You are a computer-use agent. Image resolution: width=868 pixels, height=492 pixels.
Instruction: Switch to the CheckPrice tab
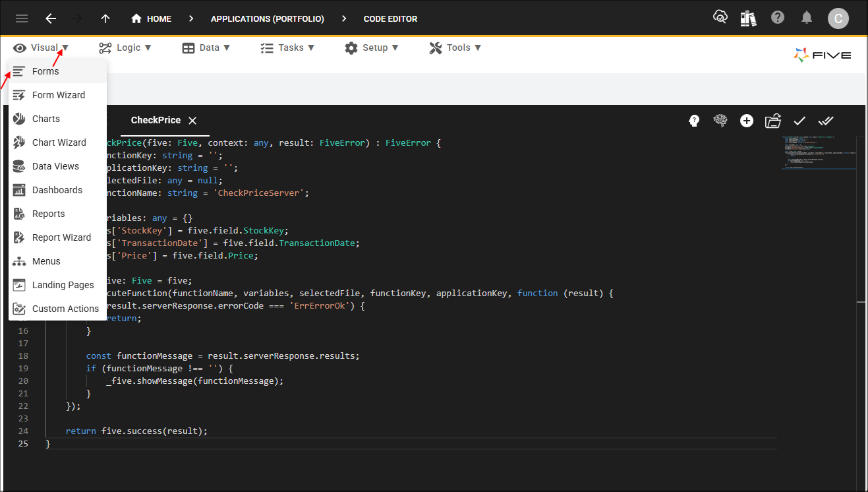click(156, 120)
